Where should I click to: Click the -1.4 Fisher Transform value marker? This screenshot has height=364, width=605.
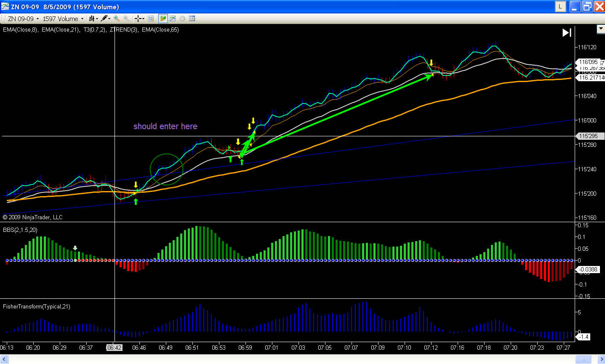(584, 337)
